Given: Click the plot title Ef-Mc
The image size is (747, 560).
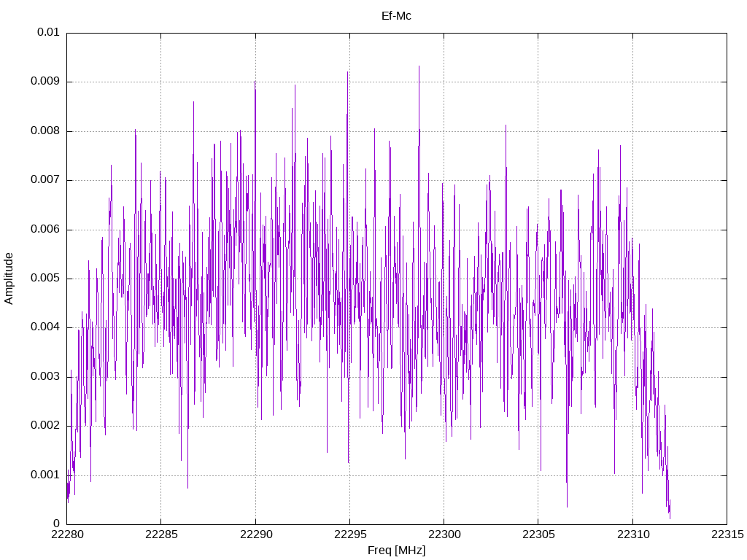Looking at the screenshot, I should click(x=396, y=16).
